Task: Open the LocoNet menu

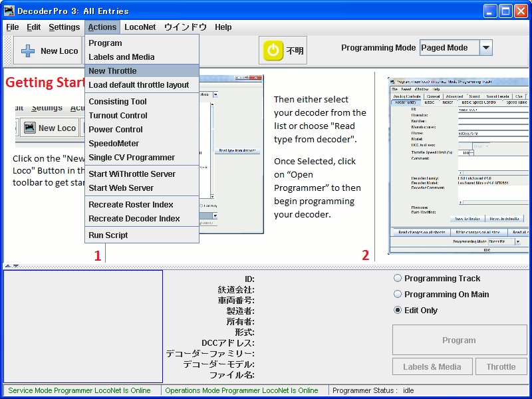Action: (140, 27)
